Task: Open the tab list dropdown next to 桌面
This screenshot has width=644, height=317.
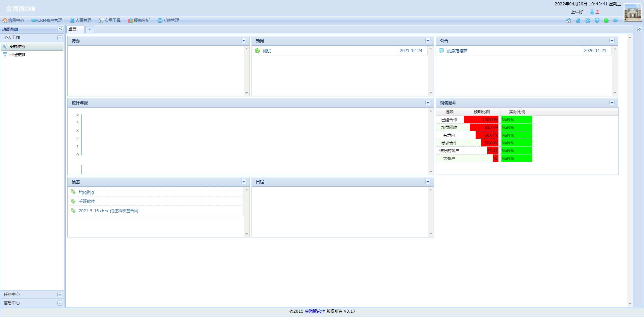Action: pos(90,30)
